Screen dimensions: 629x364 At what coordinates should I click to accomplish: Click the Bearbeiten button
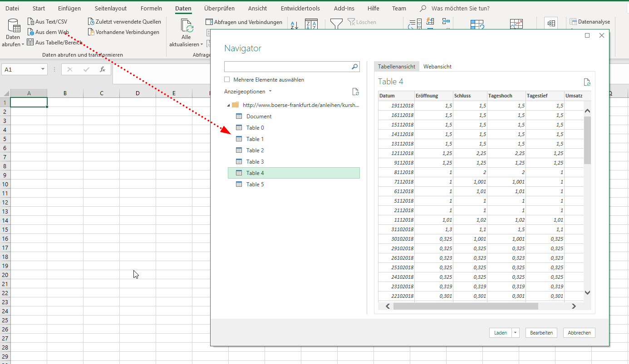(541, 333)
